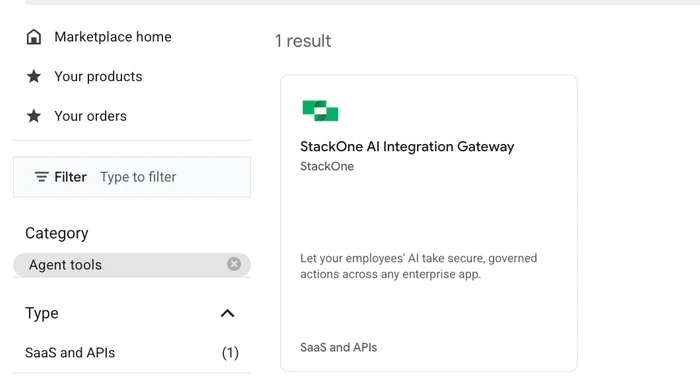Go to Your products
Viewport: 700px width, 390px height.
(x=98, y=77)
